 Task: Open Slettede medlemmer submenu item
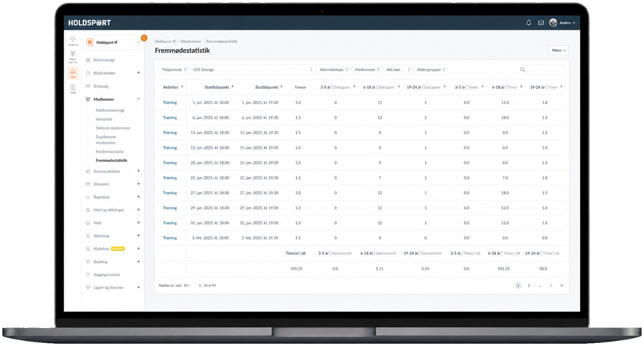[113, 128]
